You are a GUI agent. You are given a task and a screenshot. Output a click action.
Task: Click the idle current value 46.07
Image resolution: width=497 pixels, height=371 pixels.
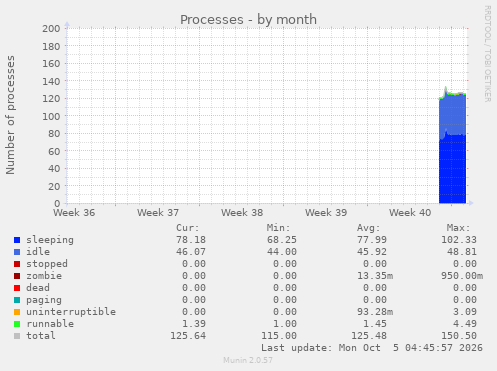tap(191, 252)
